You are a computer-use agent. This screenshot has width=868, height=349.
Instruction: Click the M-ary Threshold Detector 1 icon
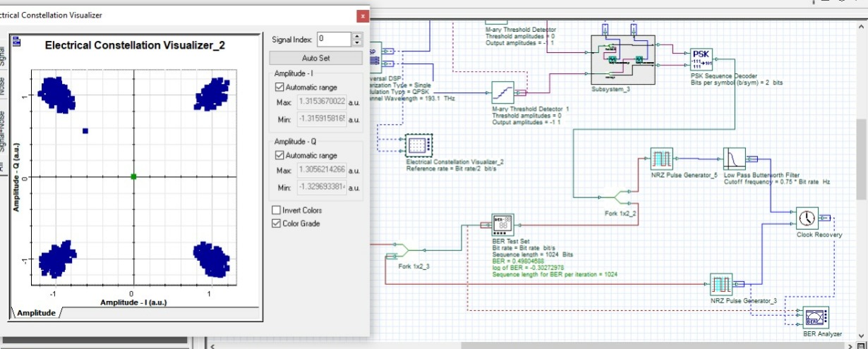tap(502, 92)
